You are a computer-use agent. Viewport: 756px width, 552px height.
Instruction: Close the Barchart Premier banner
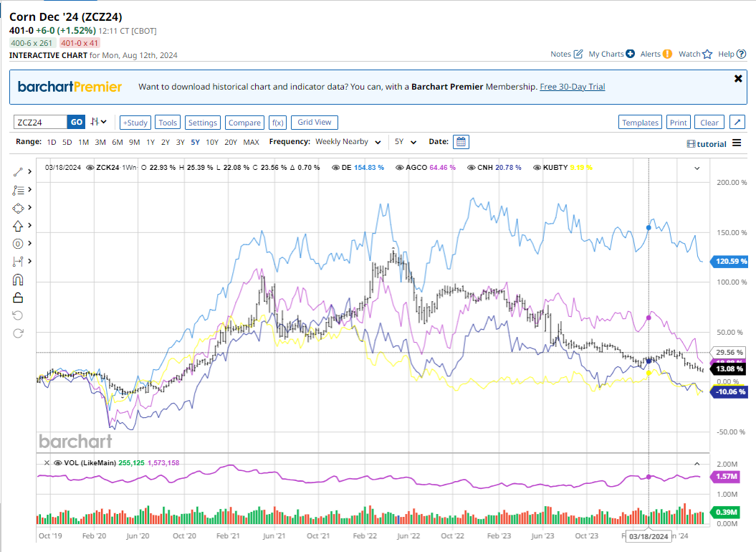[738, 78]
